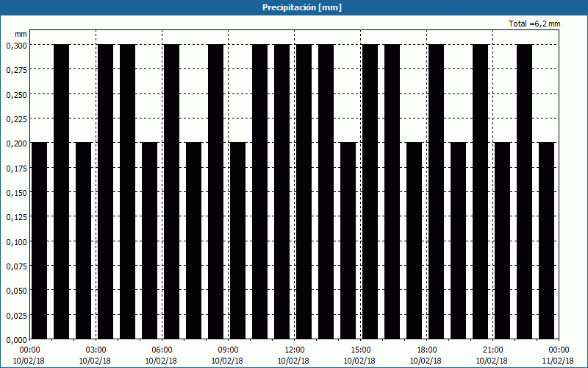Click the 10/02/18 date under 21:00
This screenshot has height=368, width=588.
tap(492, 361)
